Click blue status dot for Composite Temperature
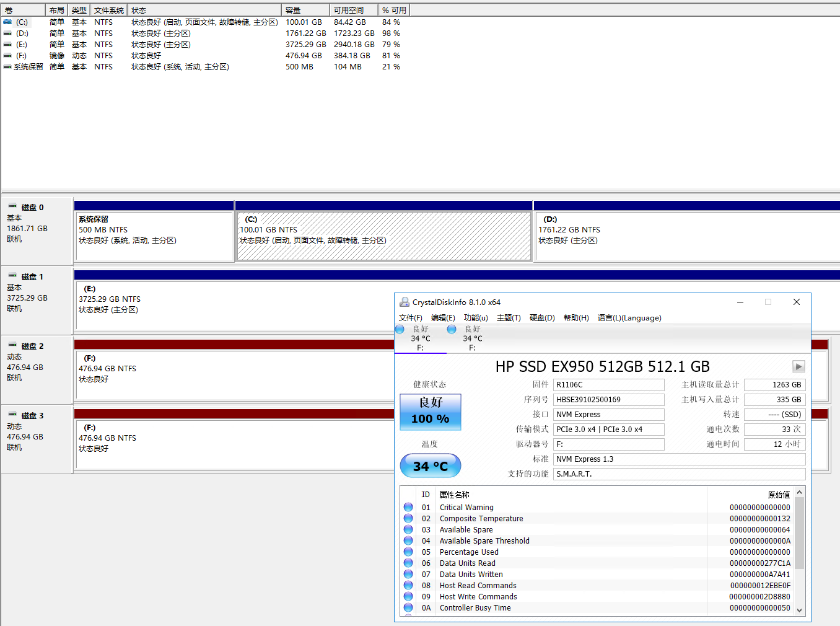 pyautogui.click(x=408, y=518)
